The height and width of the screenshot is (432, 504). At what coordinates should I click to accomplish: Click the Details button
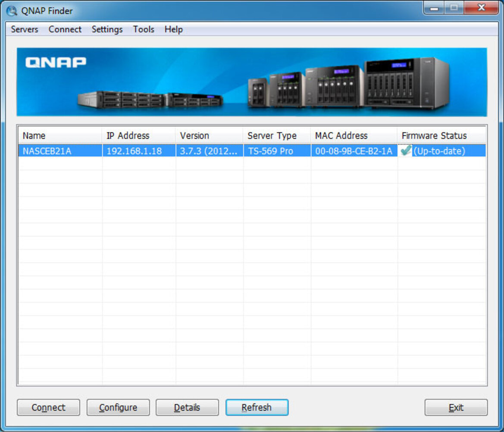pos(187,407)
